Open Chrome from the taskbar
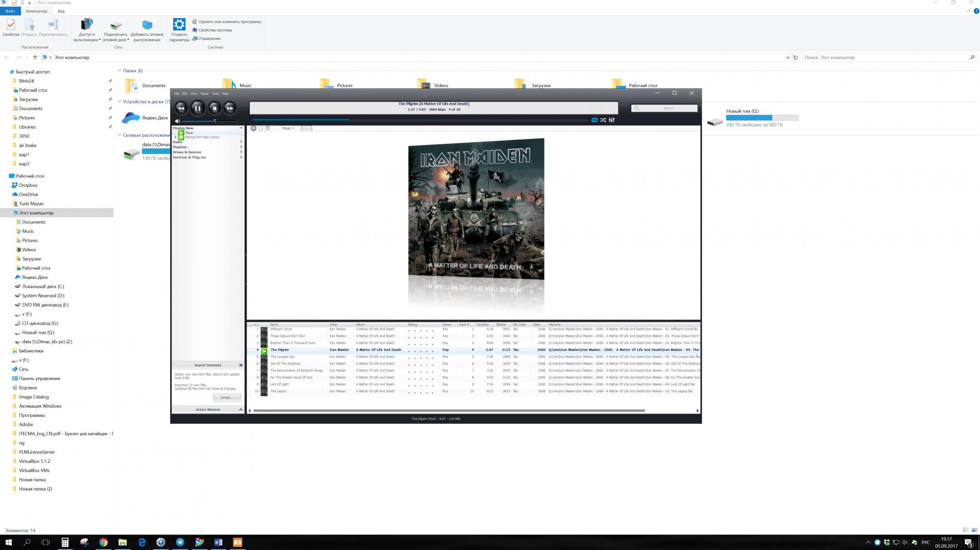 click(x=103, y=542)
